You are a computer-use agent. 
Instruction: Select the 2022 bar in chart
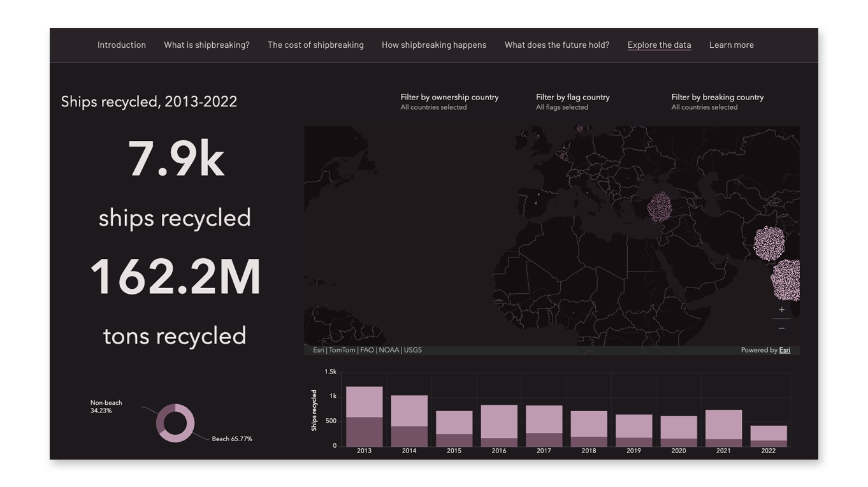pos(769,436)
